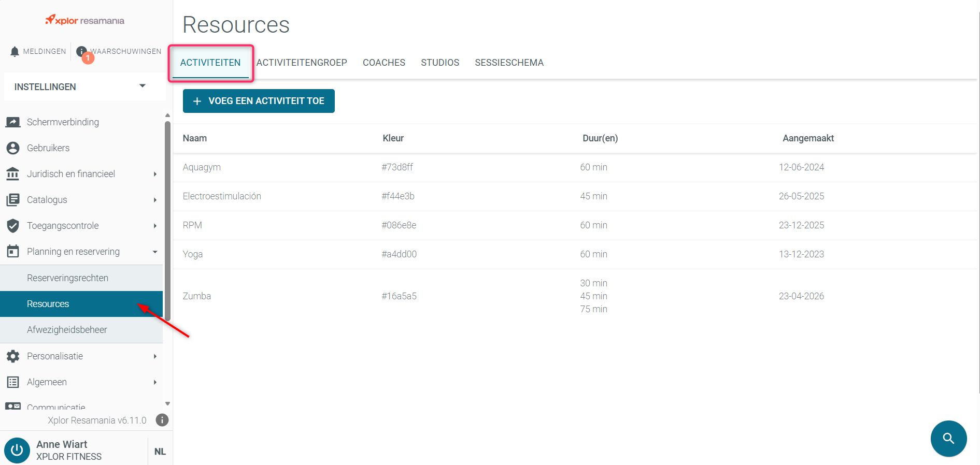The height and width of the screenshot is (465, 980).
Task: Click the plus icon on add activity button
Action: coord(197,101)
